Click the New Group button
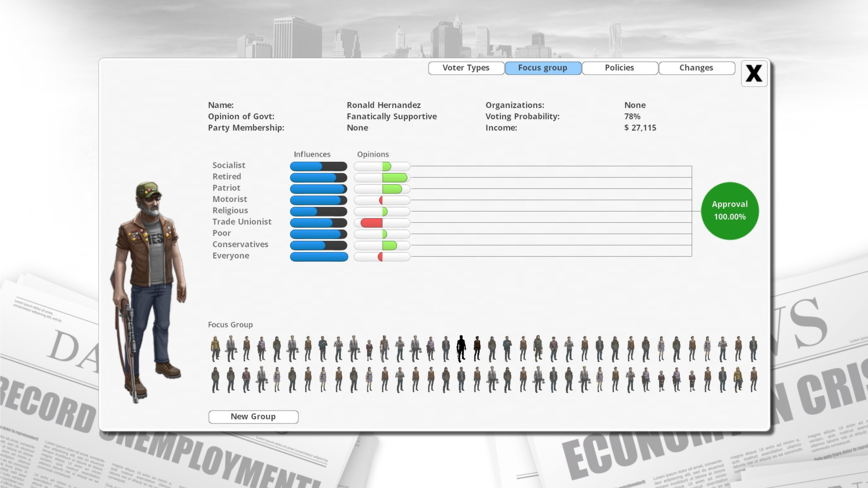The width and height of the screenshot is (868, 488). [x=253, y=416]
